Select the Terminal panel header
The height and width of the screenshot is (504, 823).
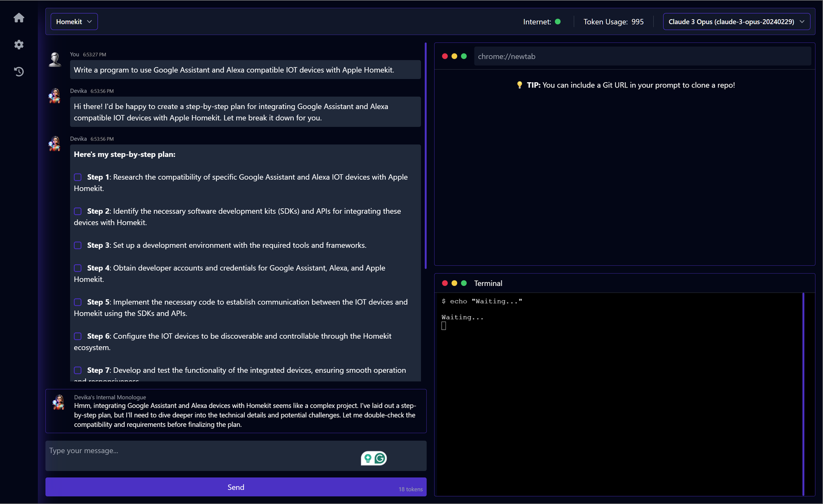click(488, 283)
